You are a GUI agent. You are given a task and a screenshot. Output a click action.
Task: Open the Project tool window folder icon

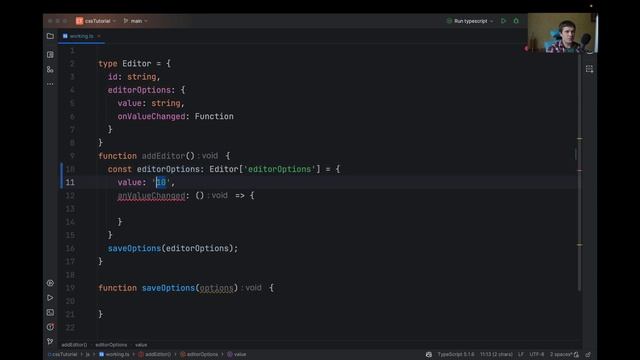50,36
